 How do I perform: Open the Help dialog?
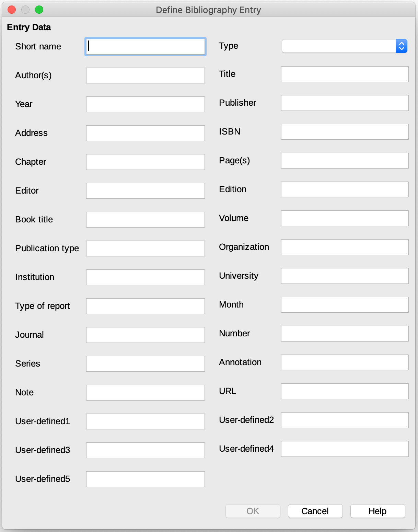pos(378,511)
